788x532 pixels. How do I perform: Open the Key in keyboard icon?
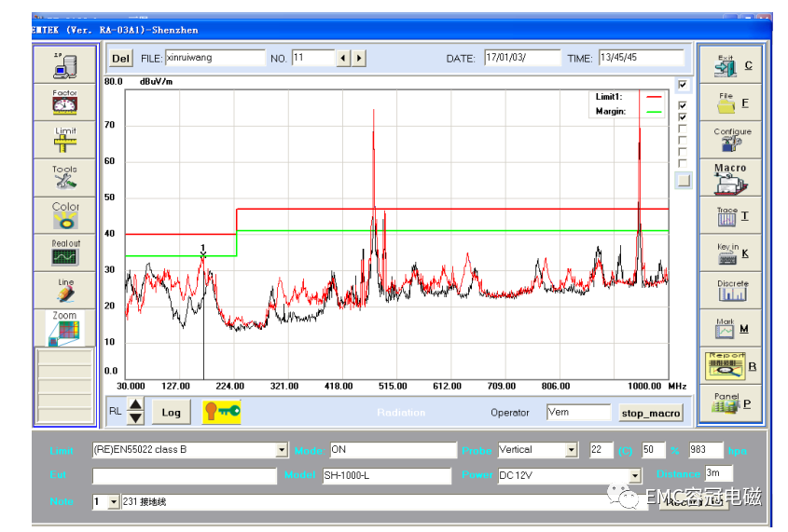coord(731,253)
